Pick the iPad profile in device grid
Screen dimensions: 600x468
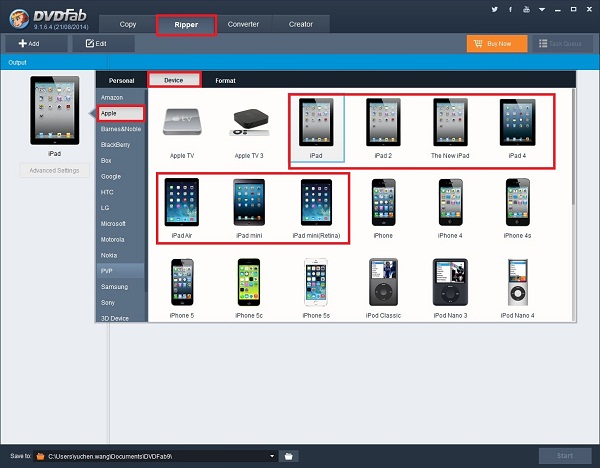tap(316, 128)
